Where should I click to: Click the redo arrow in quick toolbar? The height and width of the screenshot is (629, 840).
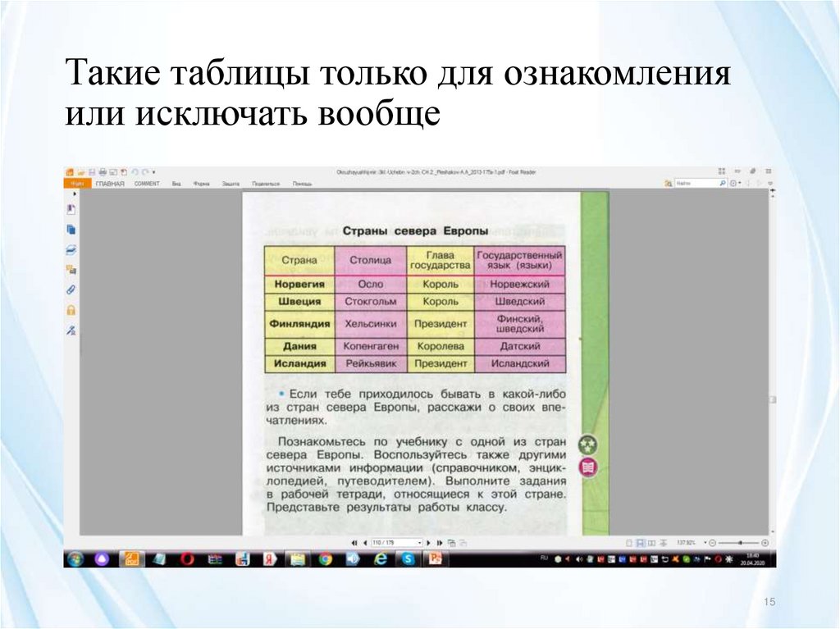[x=145, y=172]
